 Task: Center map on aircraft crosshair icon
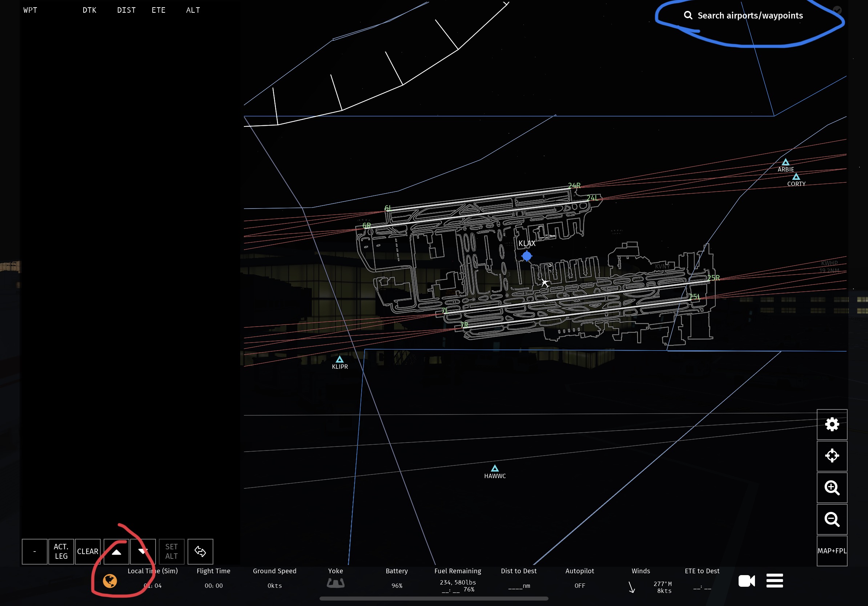click(832, 456)
